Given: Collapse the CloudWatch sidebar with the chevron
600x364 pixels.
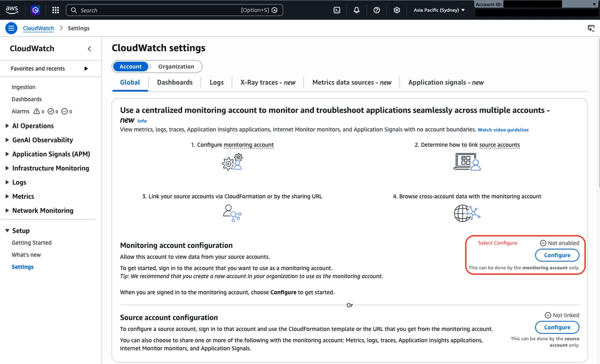Looking at the screenshot, I should pos(89,48).
